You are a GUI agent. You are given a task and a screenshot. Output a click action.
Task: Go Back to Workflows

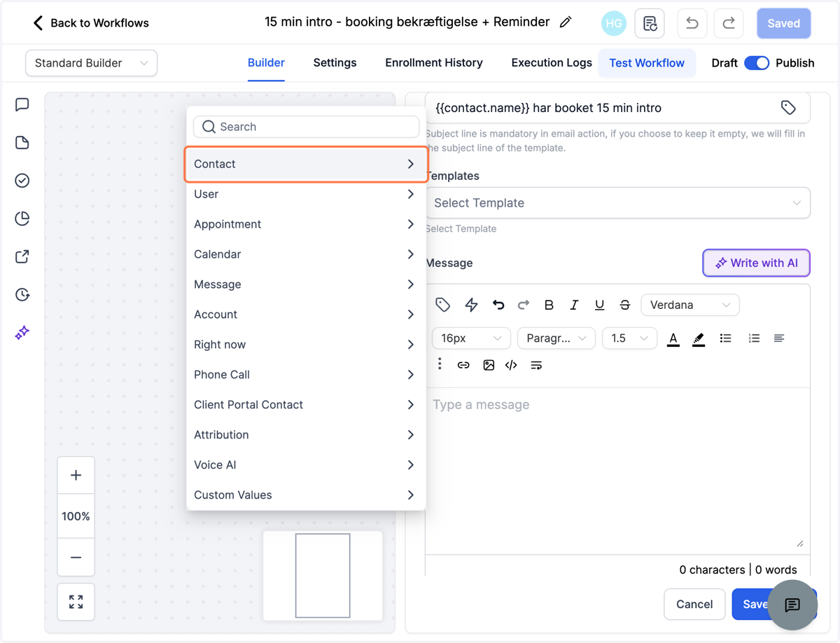(92, 23)
